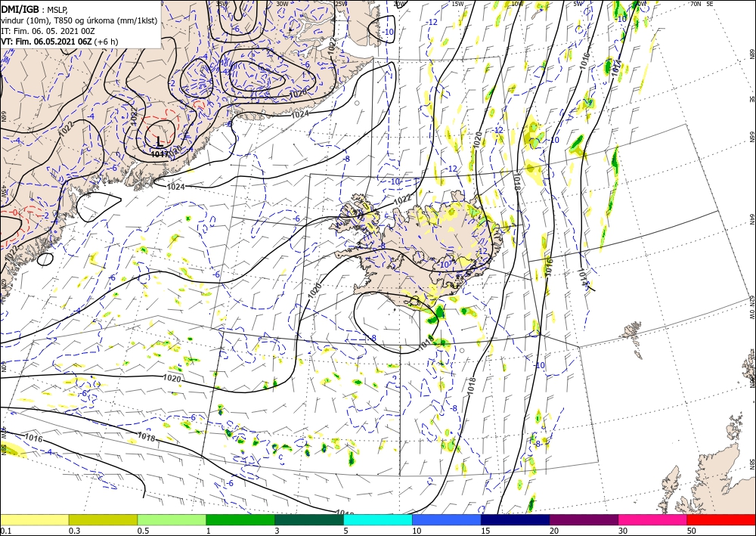Click the "20" legend scale value
756x536 pixels.
coord(554,531)
